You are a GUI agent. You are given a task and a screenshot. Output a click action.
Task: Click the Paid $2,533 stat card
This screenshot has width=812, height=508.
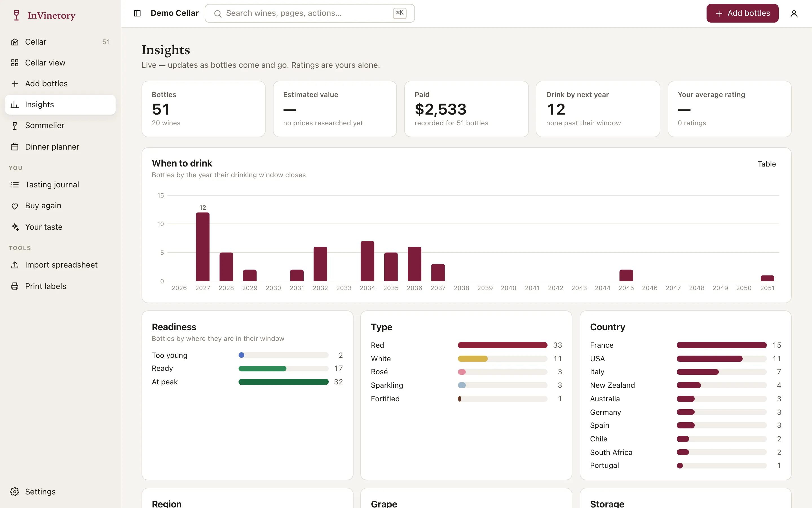(466, 109)
